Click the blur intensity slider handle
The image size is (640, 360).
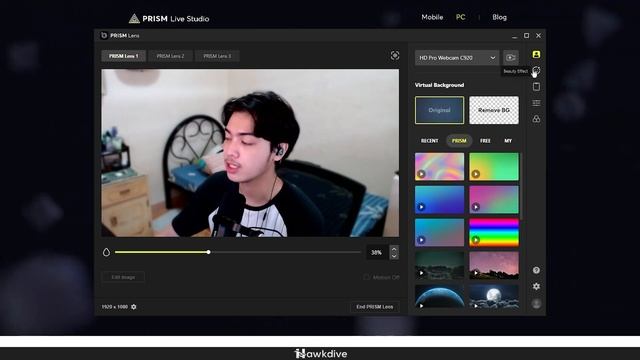tap(209, 252)
